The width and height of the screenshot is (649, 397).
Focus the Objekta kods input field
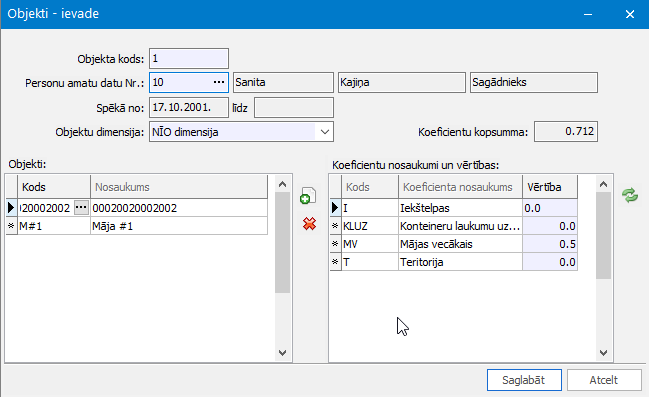pyautogui.click(x=189, y=58)
